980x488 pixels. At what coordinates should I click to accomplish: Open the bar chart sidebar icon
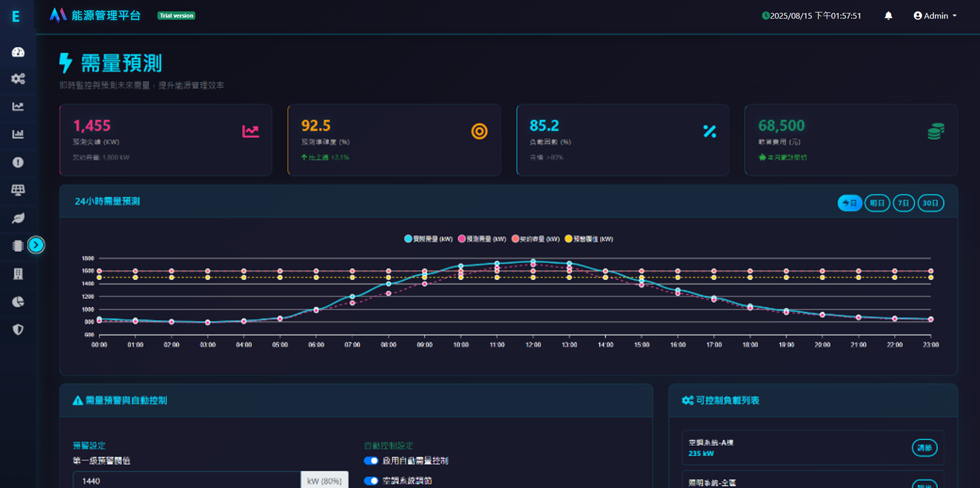(x=18, y=134)
